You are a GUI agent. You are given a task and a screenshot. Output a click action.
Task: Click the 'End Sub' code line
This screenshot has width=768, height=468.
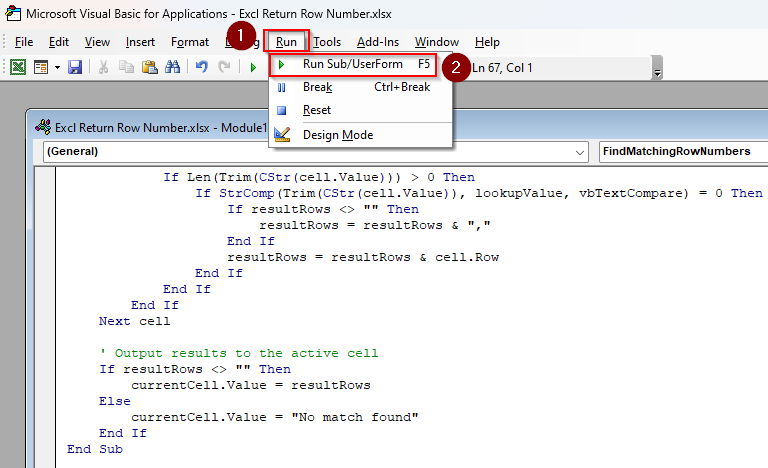point(95,449)
